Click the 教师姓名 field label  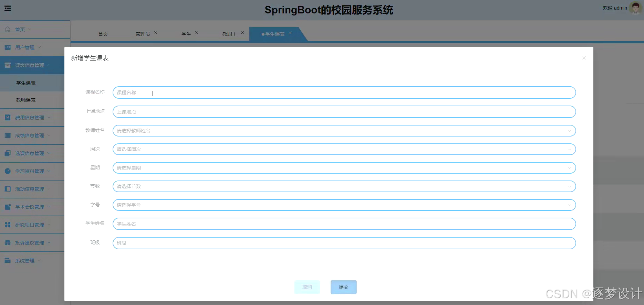pyautogui.click(x=95, y=130)
